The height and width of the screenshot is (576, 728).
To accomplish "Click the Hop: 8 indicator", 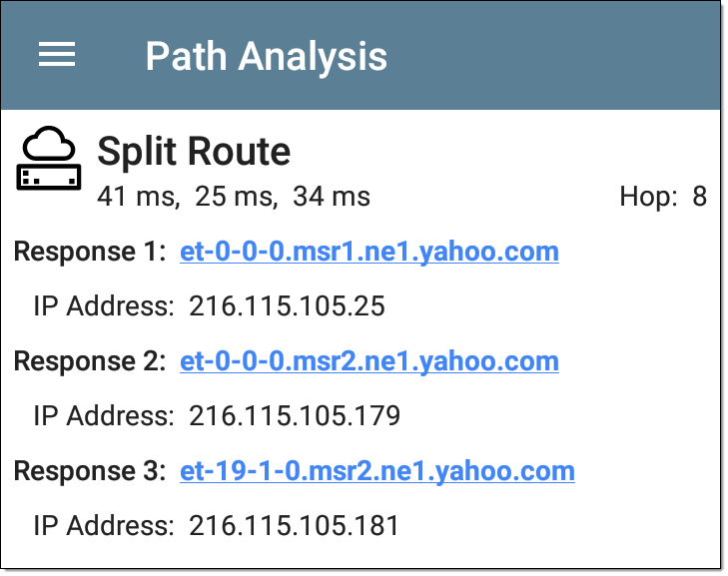I will tap(663, 197).
